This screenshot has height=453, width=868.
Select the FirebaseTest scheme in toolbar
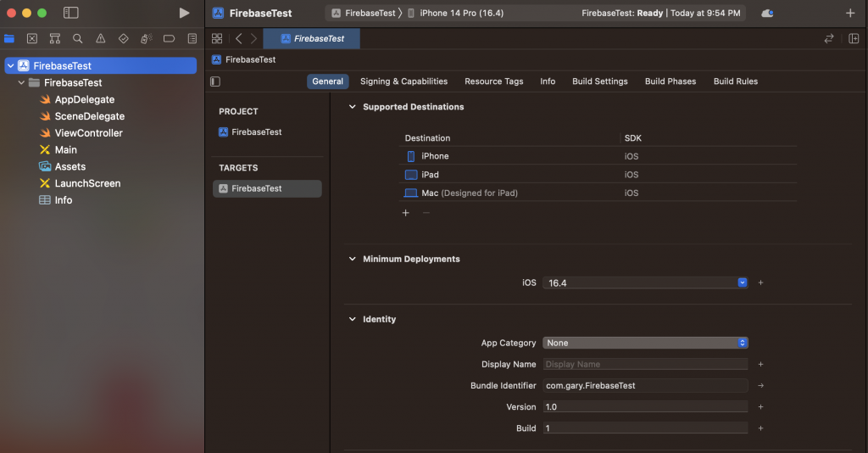point(364,13)
